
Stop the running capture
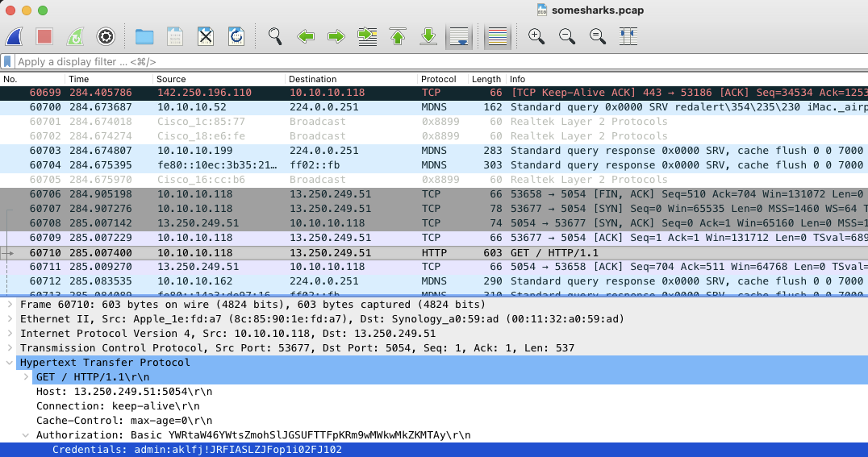point(44,36)
